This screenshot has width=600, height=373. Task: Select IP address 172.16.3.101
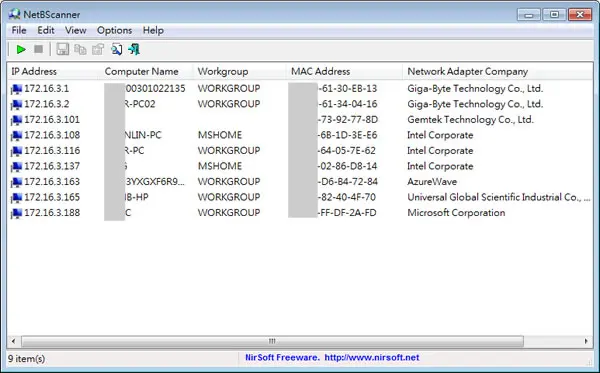pos(52,119)
